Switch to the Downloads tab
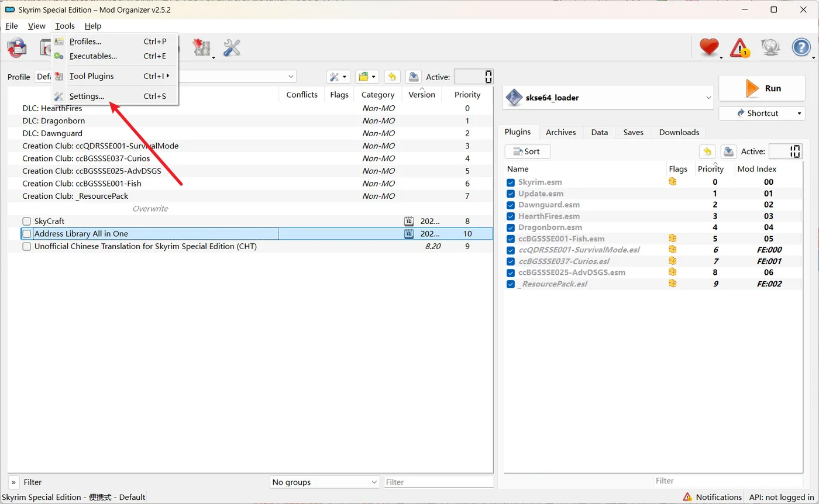 (679, 132)
